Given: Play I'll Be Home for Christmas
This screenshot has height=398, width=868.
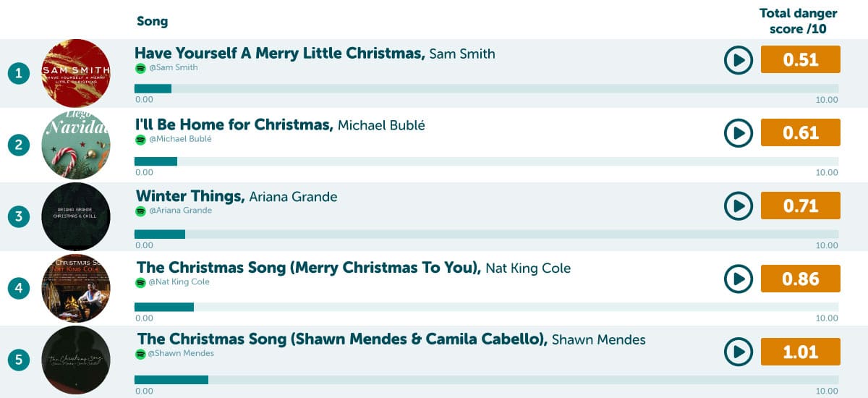Looking at the screenshot, I should pos(739,133).
